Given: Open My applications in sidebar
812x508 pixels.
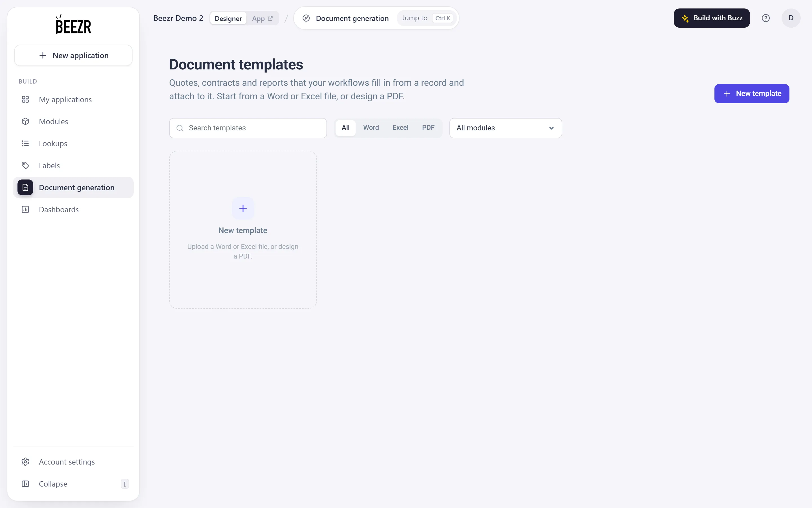Looking at the screenshot, I should 73,99.
